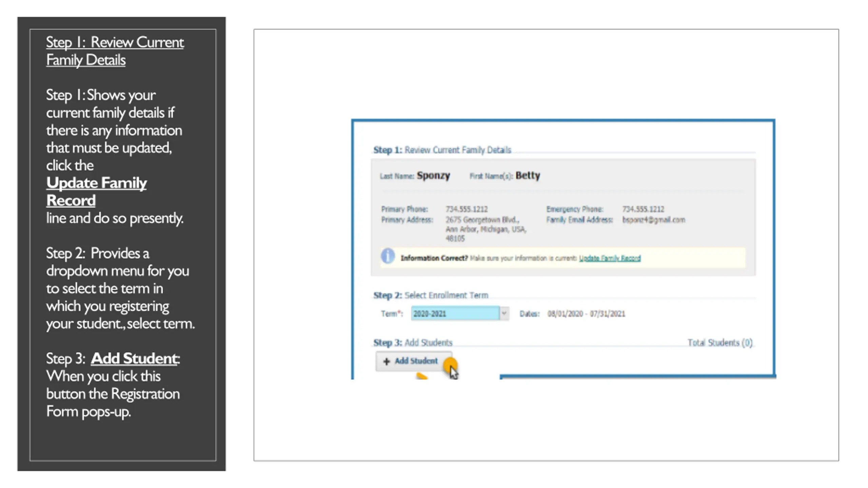Click the Step 2: Select Enrollment Term heading
The image size is (868, 488).
click(431, 295)
